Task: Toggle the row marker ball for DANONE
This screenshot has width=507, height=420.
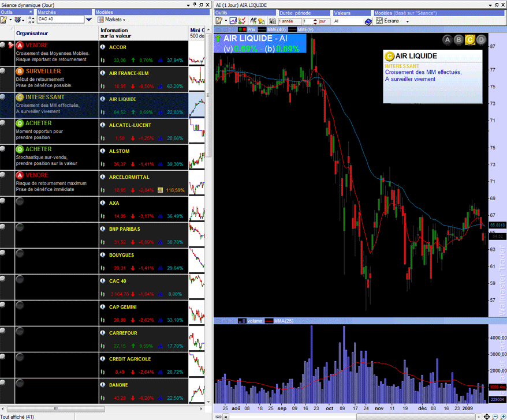Action: pos(2,382)
